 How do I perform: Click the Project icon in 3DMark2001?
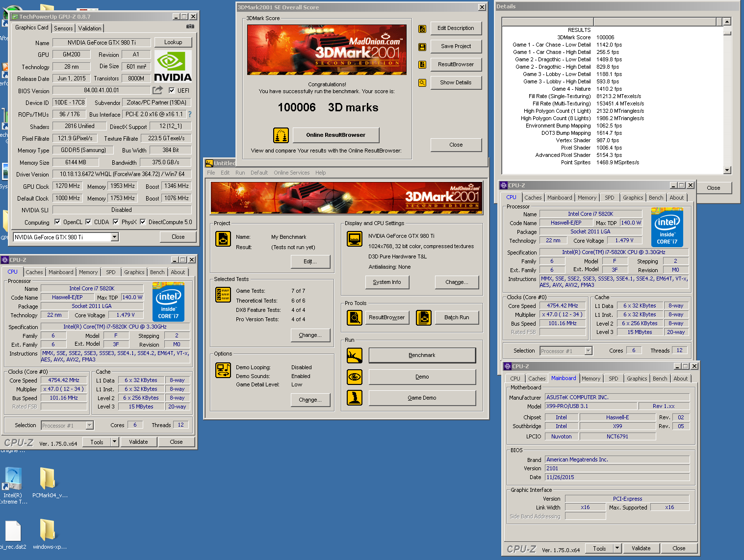pyautogui.click(x=223, y=239)
